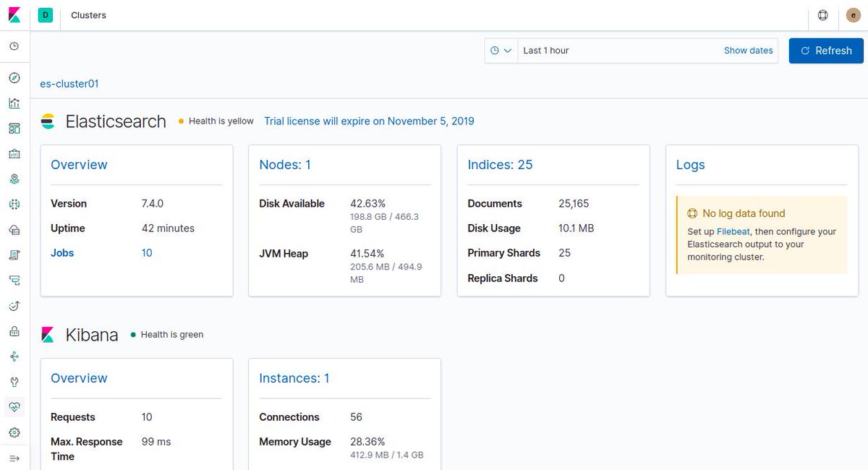This screenshot has width=868, height=470.
Task: Click the 'Last 1 hour' time range field
Action: [x=546, y=51]
